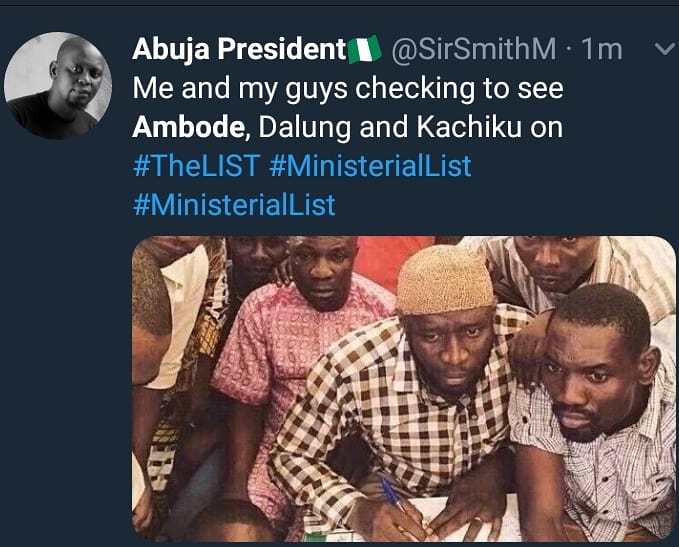Open the tweet author's profile picture
This screenshot has height=547, width=679.
58,86
